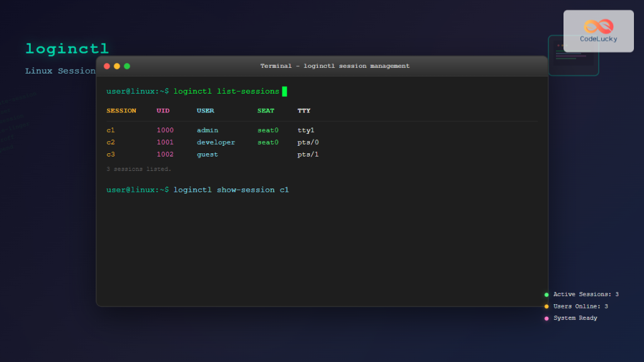Click the red traffic light in title bar
Viewport: 644px width, 362px height.
[x=107, y=65]
